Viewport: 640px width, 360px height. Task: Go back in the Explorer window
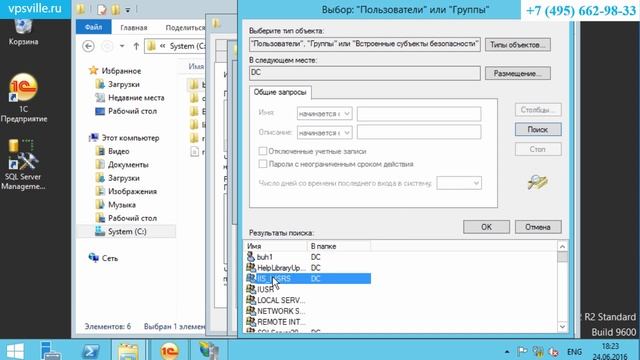coord(88,46)
